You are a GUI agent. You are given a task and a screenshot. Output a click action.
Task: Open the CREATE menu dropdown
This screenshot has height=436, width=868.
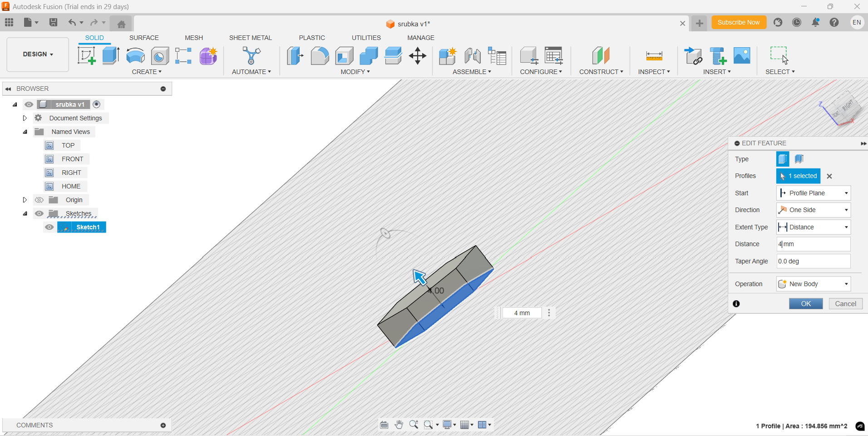[147, 72]
